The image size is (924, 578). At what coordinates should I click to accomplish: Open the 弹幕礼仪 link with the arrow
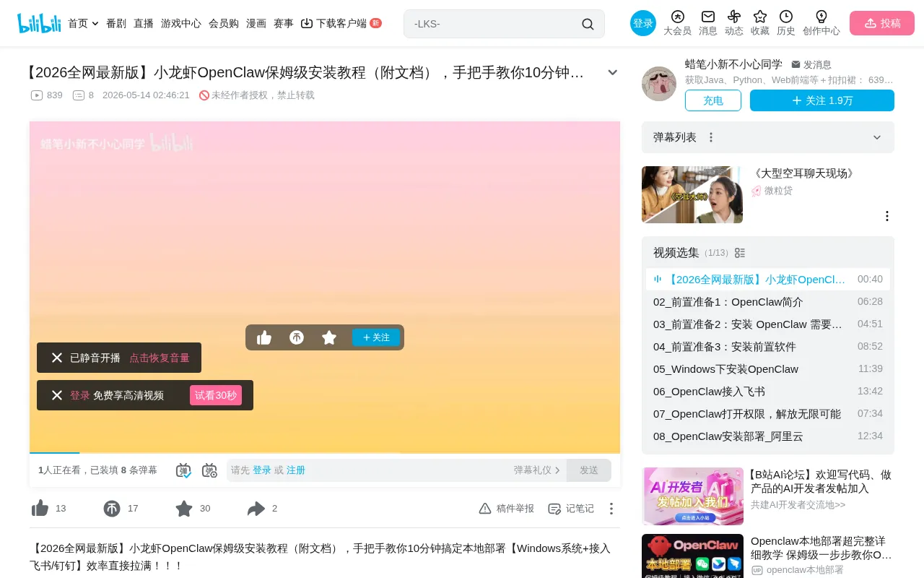point(537,470)
